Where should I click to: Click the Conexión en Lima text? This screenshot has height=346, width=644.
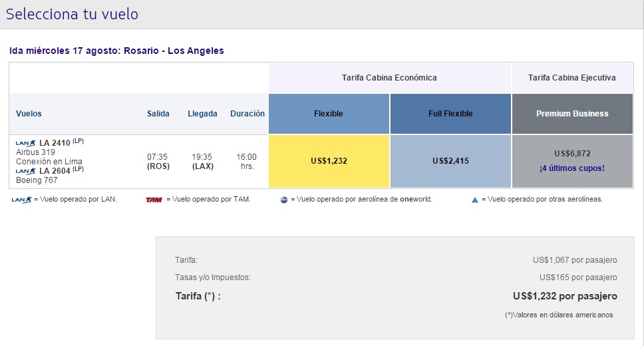point(49,162)
